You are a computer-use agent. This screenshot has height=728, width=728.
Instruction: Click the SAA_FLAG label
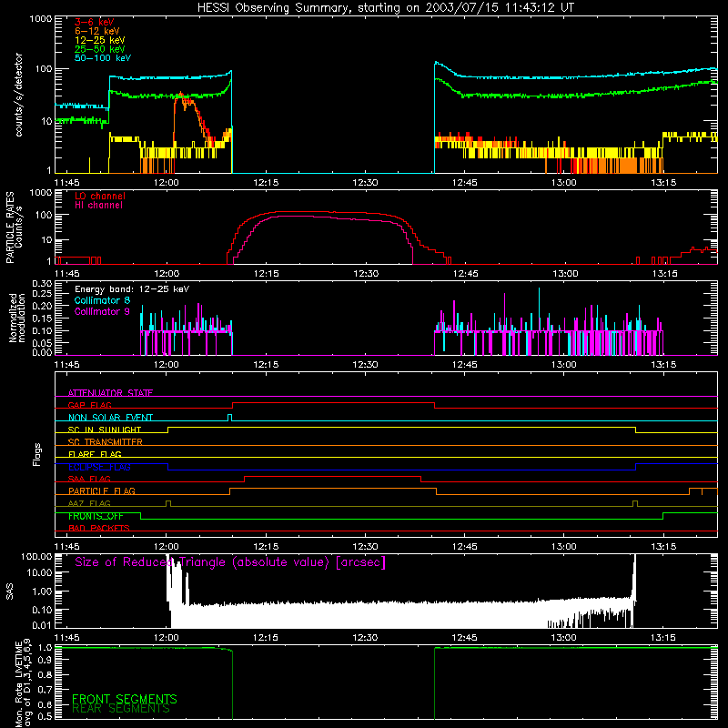click(89, 479)
